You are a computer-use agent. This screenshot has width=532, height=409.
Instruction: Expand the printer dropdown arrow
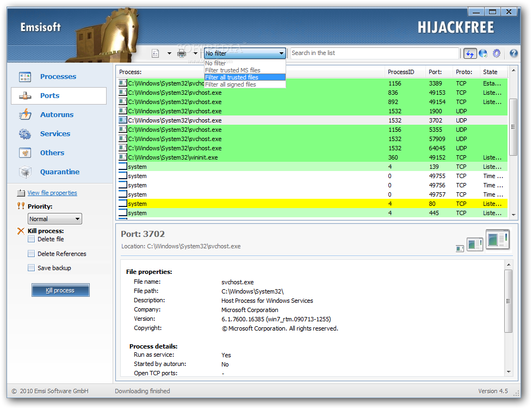(195, 53)
